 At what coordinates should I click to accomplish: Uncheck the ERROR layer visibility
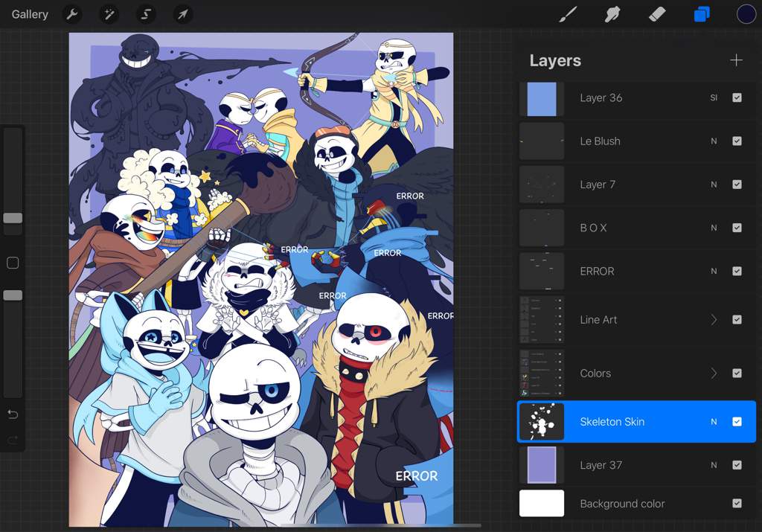[737, 271]
